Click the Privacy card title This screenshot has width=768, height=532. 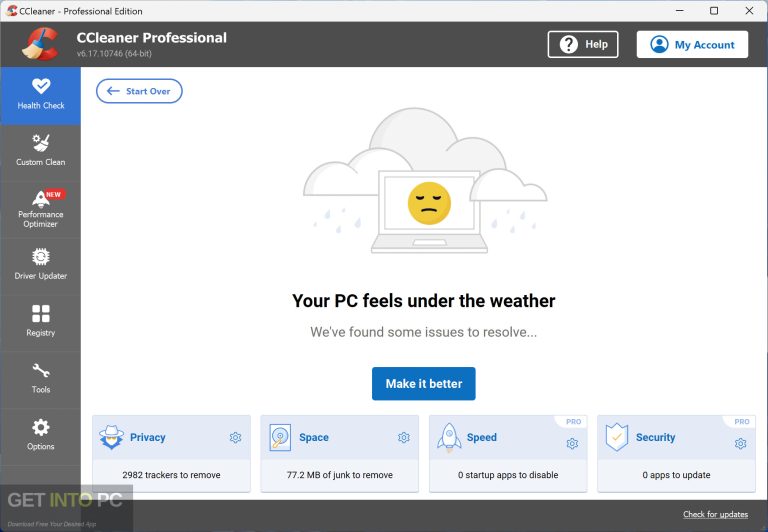(147, 437)
